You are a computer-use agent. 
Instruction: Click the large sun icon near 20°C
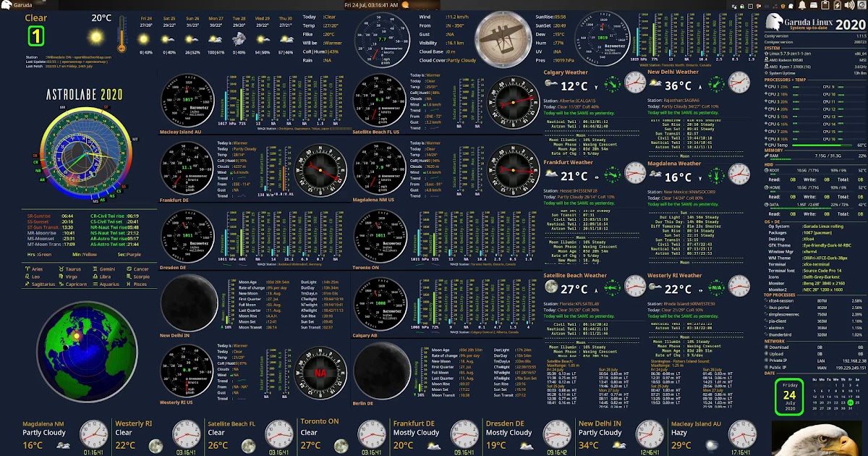coord(96,36)
